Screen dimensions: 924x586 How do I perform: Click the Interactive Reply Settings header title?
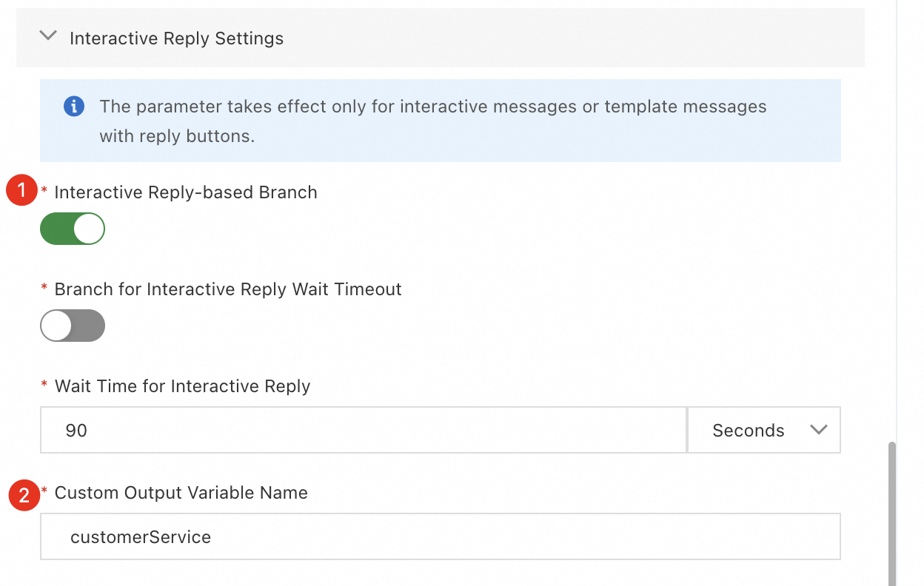[x=176, y=38]
